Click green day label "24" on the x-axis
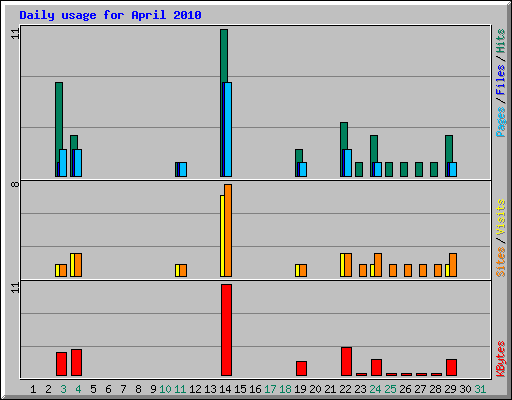This screenshot has height=400, width=512. (x=375, y=389)
